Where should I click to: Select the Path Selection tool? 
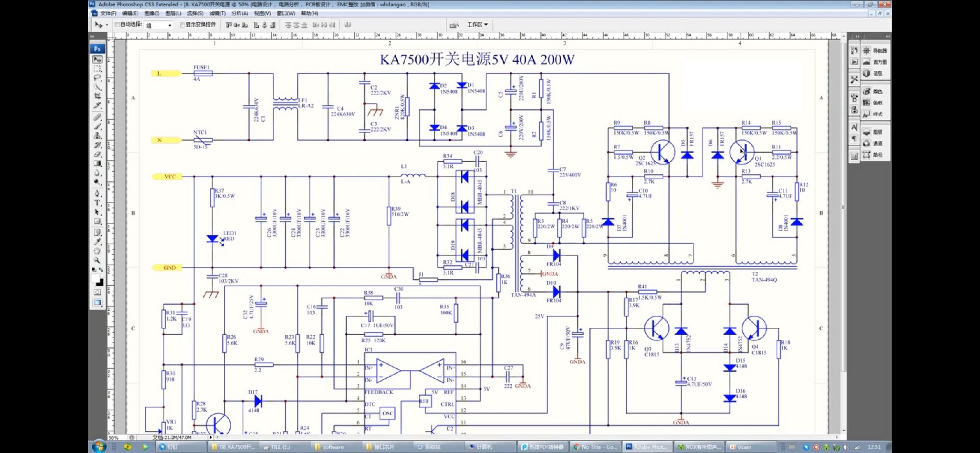(97, 212)
